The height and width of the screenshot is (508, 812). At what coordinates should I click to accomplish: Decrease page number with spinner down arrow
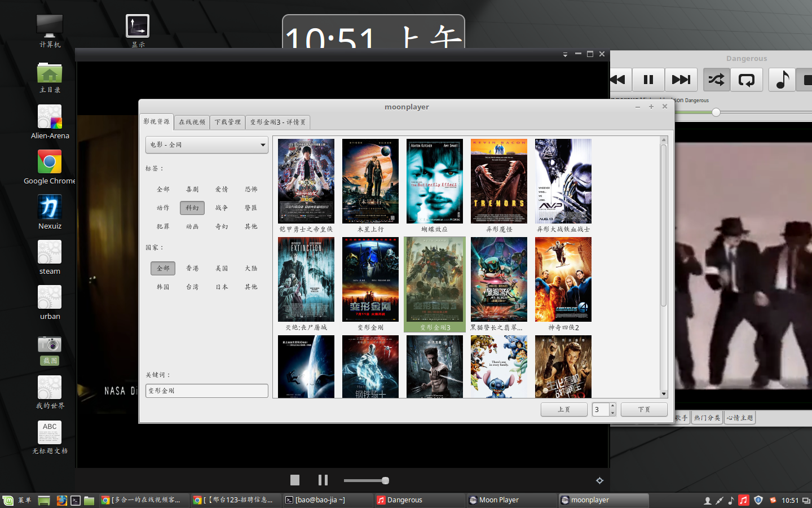(x=612, y=413)
